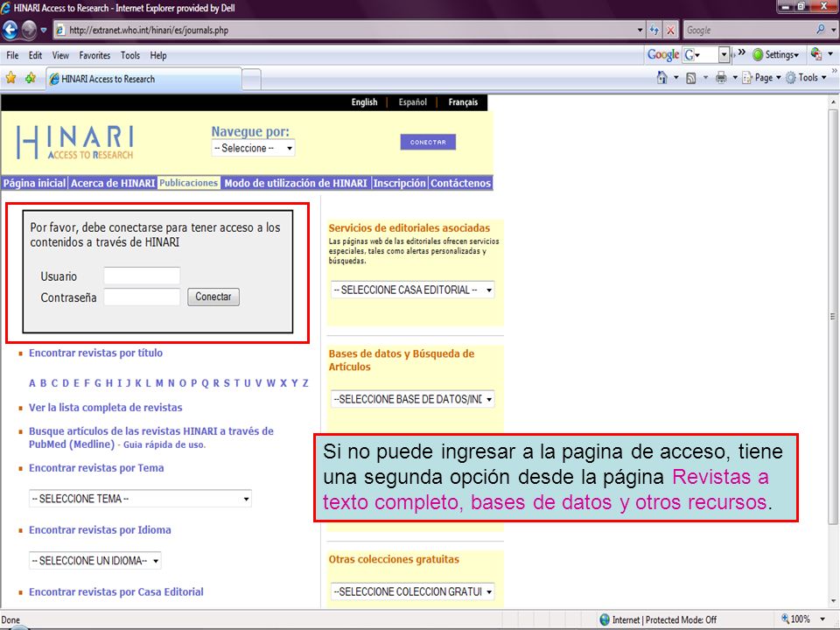Click the browser Back arrow button

[10, 30]
